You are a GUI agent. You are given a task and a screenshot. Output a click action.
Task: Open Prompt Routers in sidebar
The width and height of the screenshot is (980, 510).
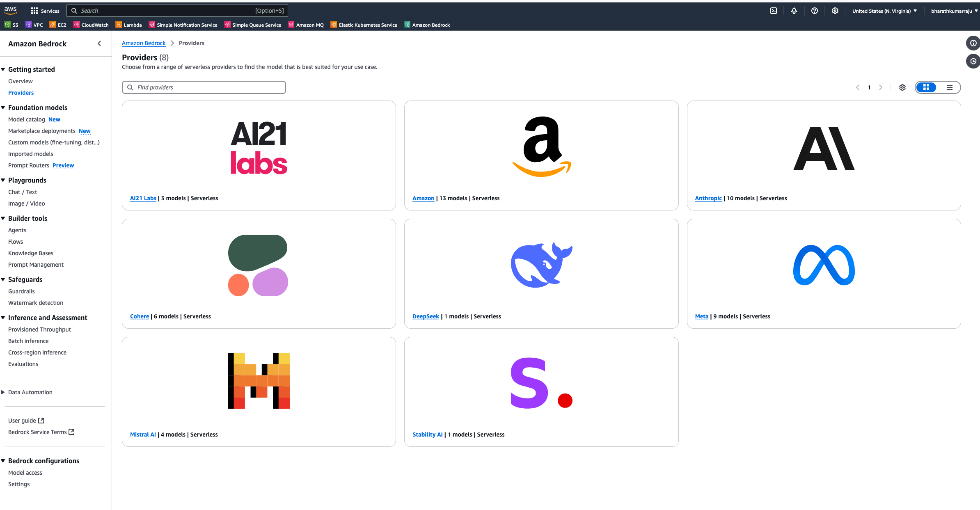point(29,165)
